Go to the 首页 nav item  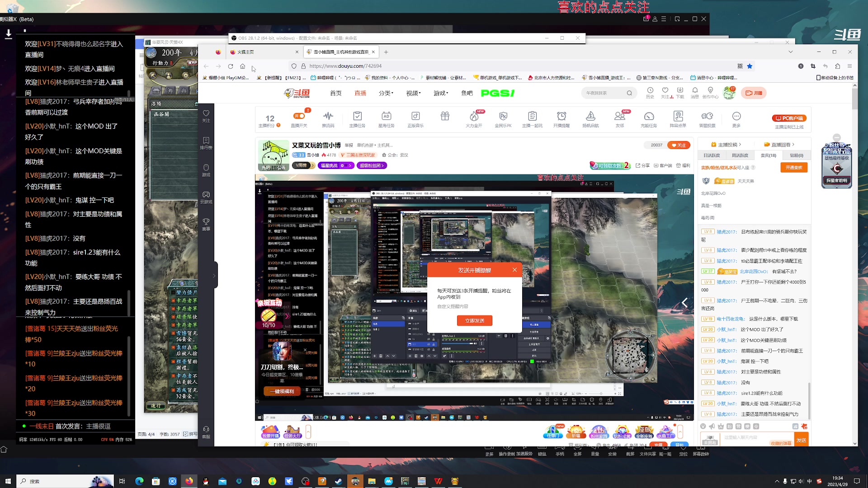[x=336, y=93]
